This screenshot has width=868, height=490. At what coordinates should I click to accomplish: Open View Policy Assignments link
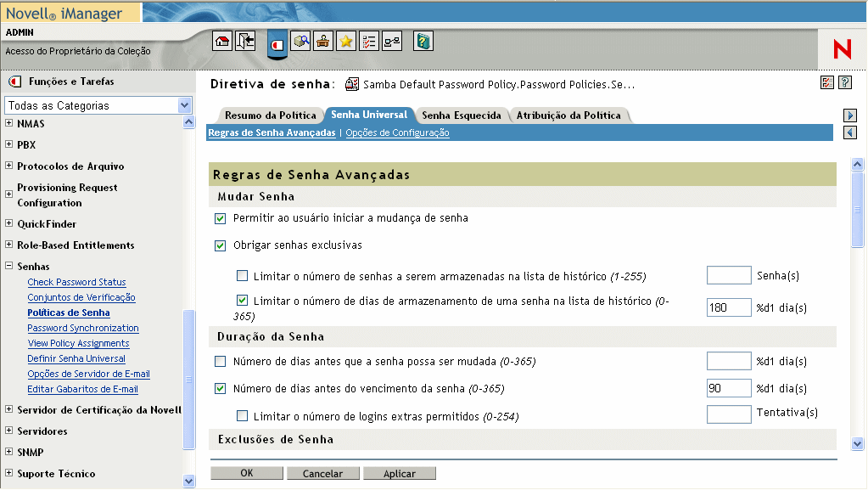(x=79, y=344)
